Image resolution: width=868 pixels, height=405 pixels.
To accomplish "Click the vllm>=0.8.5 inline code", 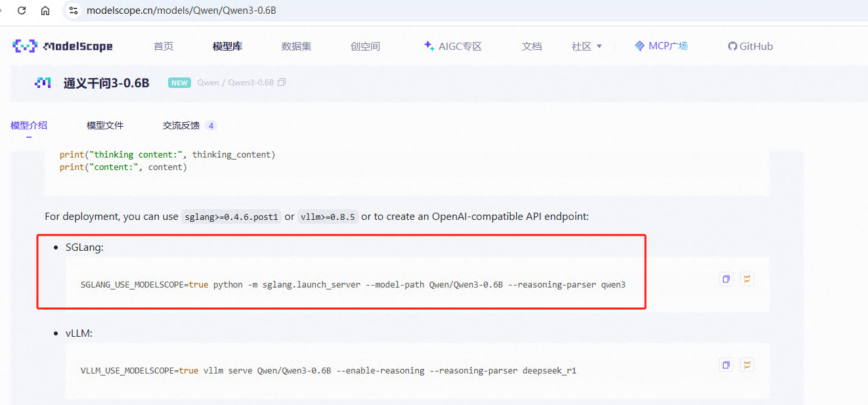I will (328, 217).
